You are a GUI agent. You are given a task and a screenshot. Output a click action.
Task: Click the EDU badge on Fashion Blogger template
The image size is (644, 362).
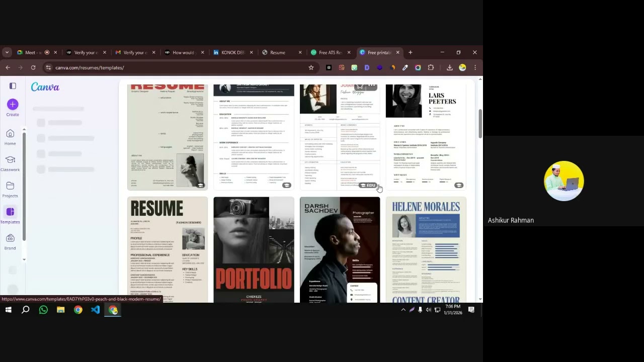click(x=368, y=185)
